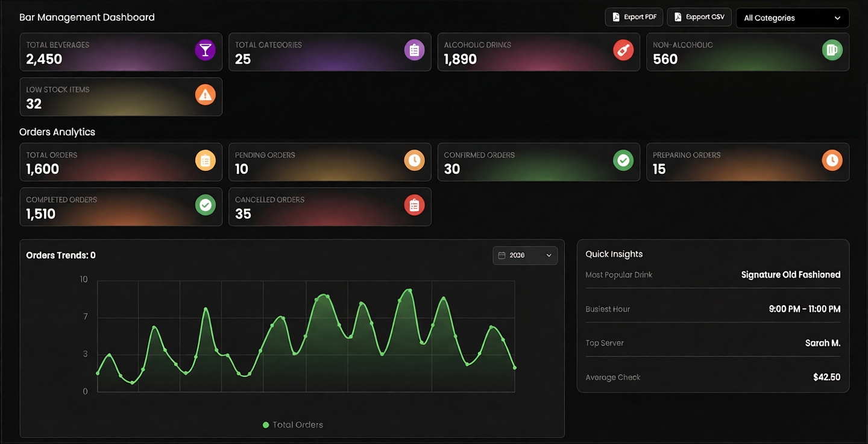Click the clock icon on Pending Orders
This screenshot has height=444, width=868.
pyautogui.click(x=414, y=160)
